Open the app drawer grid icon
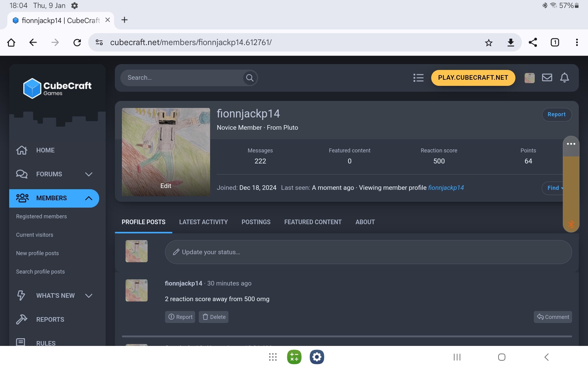The height and width of the screenshot is (368, 588). click(273, 357)
